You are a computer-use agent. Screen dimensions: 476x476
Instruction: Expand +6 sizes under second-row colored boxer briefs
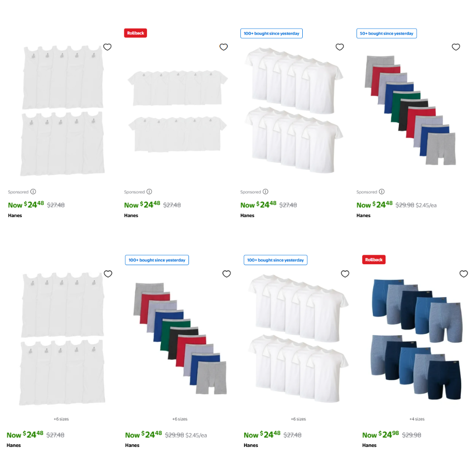click(x=180, y=419)
